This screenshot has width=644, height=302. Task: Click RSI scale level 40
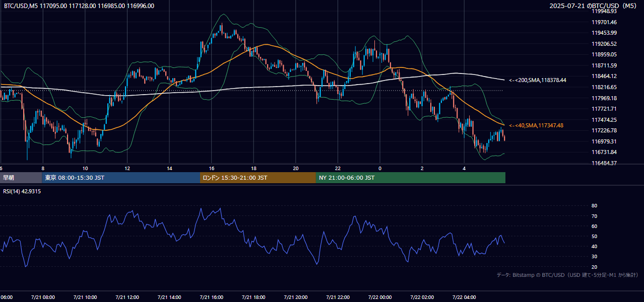[x=594, y=246]
